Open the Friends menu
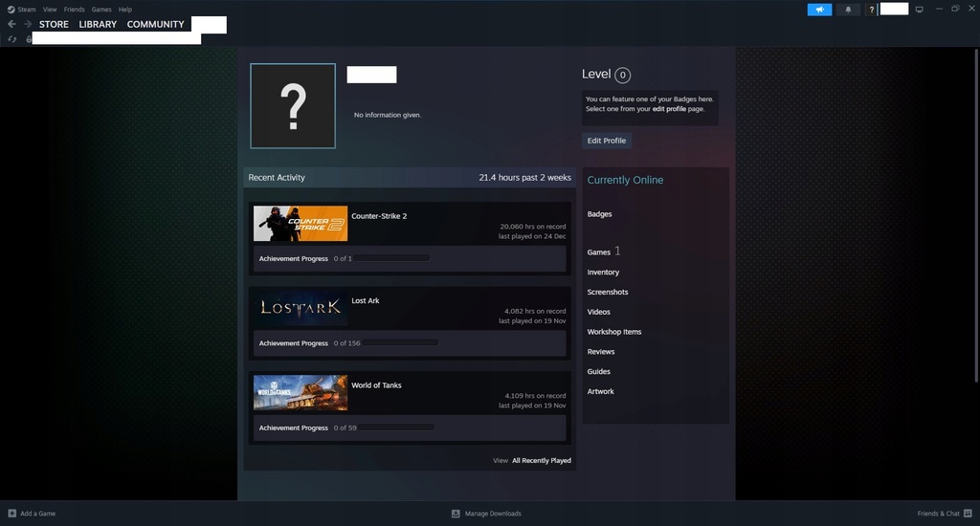 coord(74,10)
